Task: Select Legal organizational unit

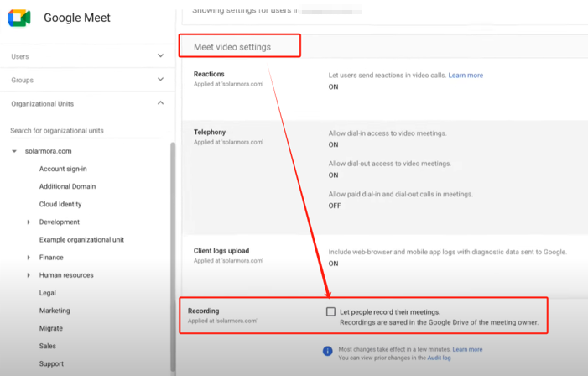Action: pyautogui.click(x=47, y=293)
